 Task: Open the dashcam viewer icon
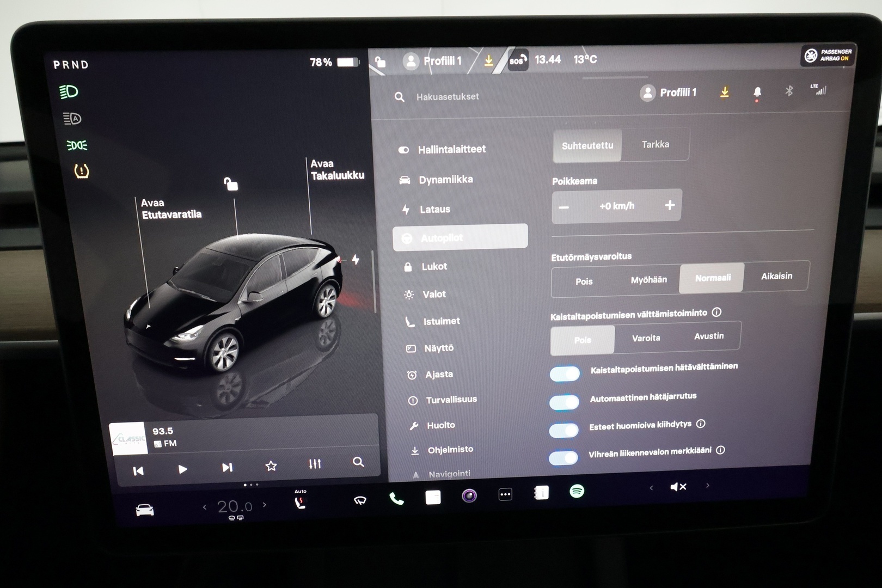[x=469, y=494]
